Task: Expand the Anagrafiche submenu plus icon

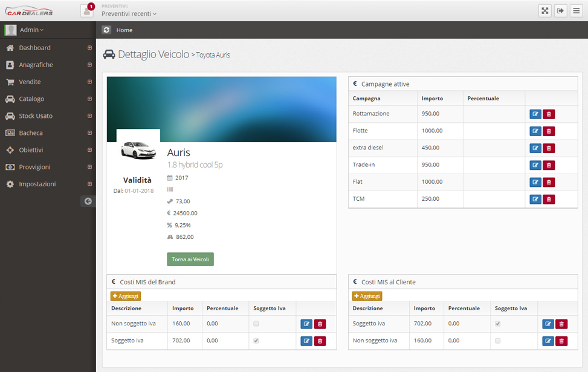Action: point(89,65)
